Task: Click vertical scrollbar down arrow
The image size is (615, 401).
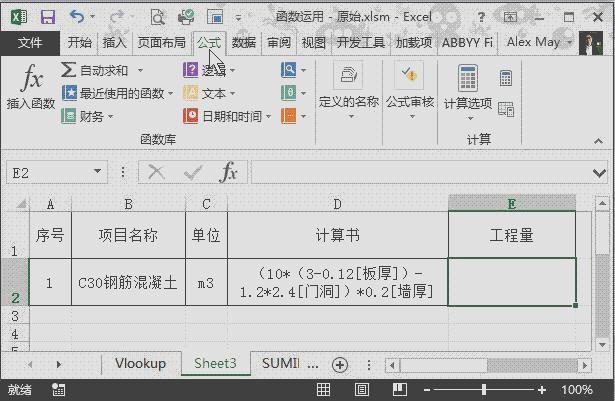Action: (x=602, y=344)
